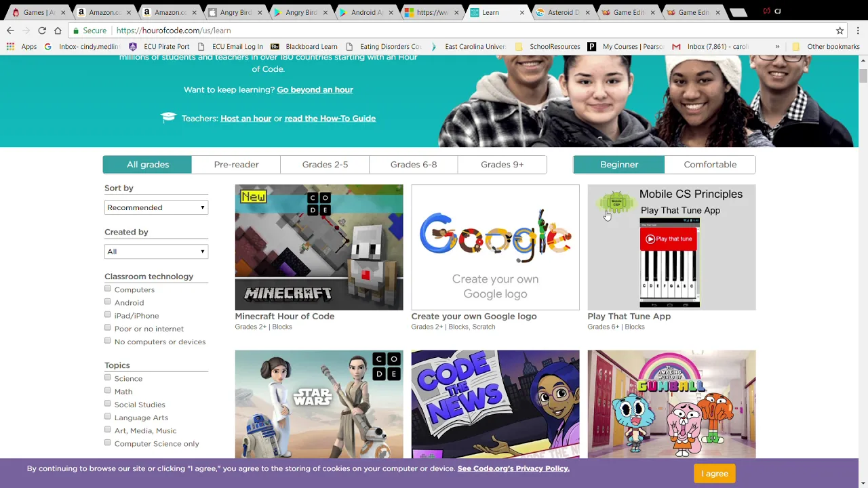The height and width of the screenshot is (488, 868).
Task: Go back with browser back arrow
Action: click(10, 30)
